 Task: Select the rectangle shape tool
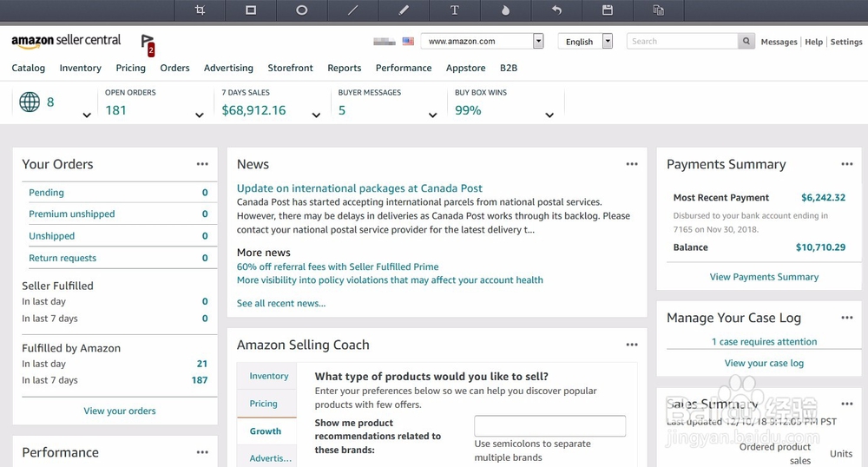point(251,10)
